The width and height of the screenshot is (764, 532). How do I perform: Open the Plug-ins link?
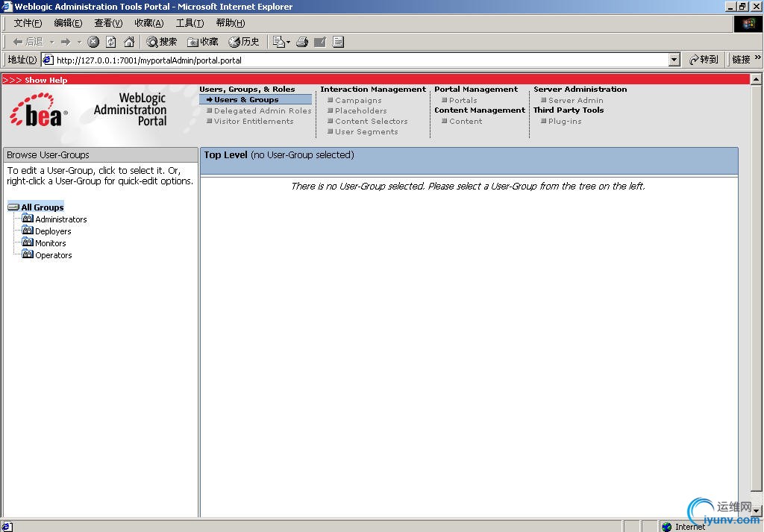[565, 122]
